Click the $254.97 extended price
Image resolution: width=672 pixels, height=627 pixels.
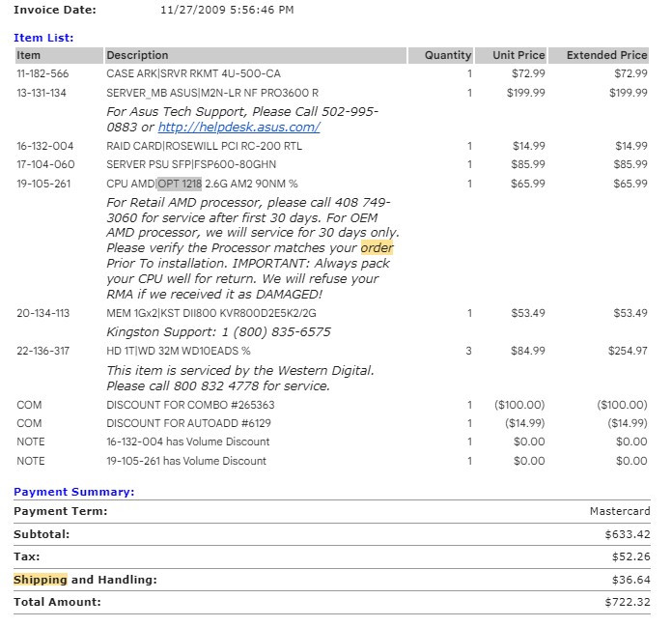(x=628, y=352)
